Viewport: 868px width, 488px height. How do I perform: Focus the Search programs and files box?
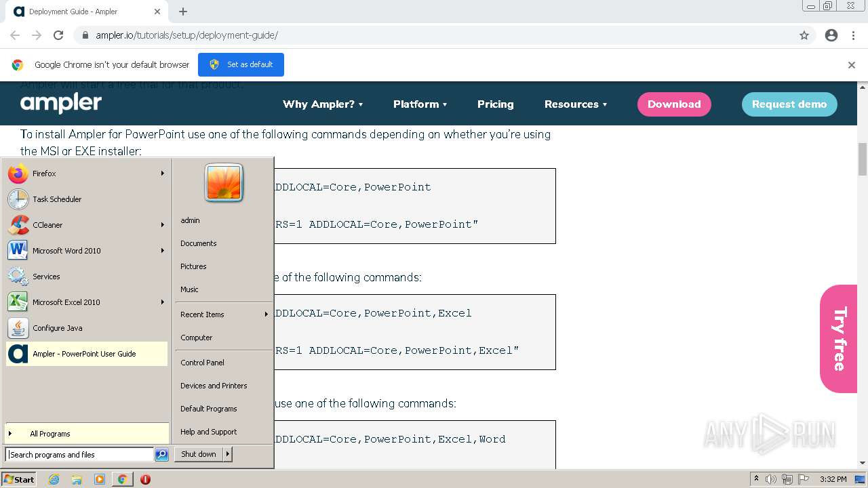(x=79, y=455)
